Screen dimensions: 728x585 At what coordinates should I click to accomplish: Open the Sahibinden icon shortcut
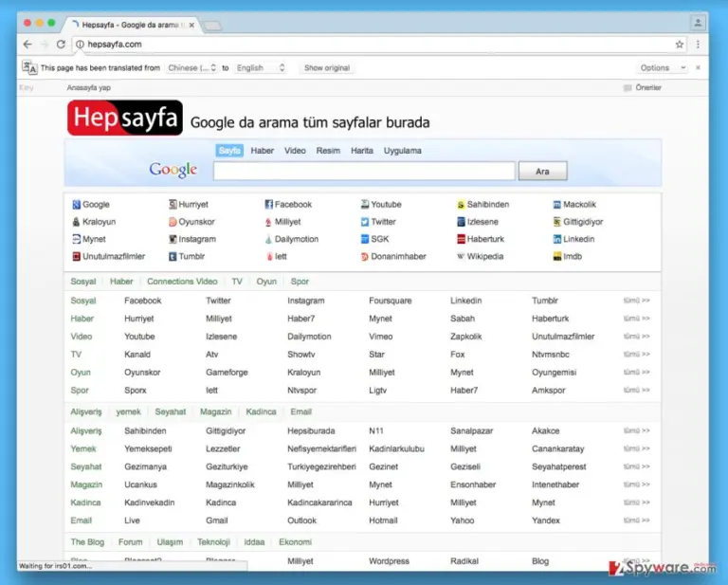(x=461, y=204)
